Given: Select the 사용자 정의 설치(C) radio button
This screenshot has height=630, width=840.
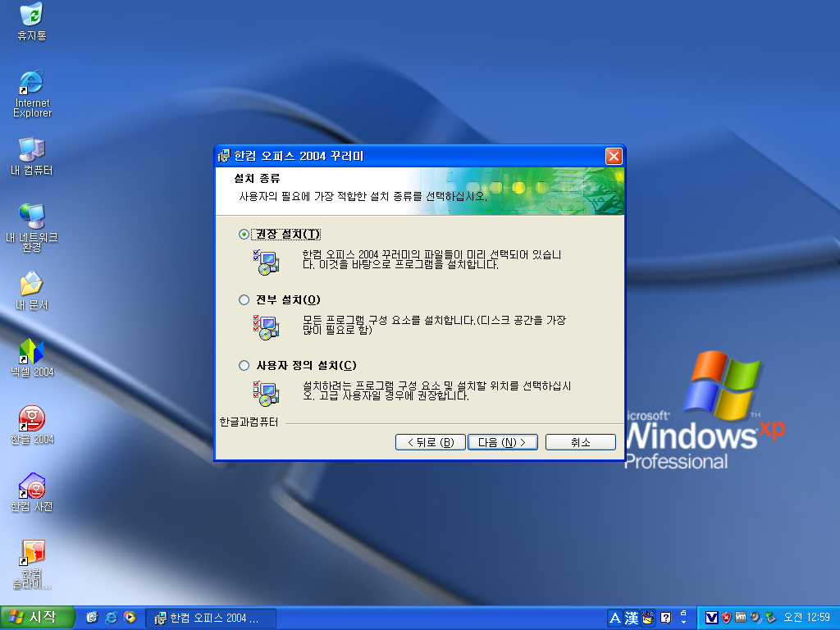Looking at the screenshot, I should [x=244, y=365].
